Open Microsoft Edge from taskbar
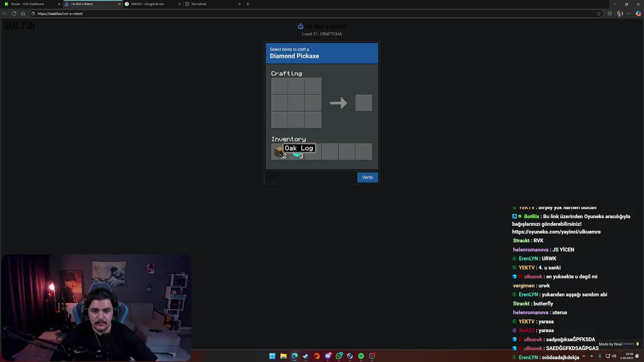Viewport: 644px width, 362px height. (294, 356)
